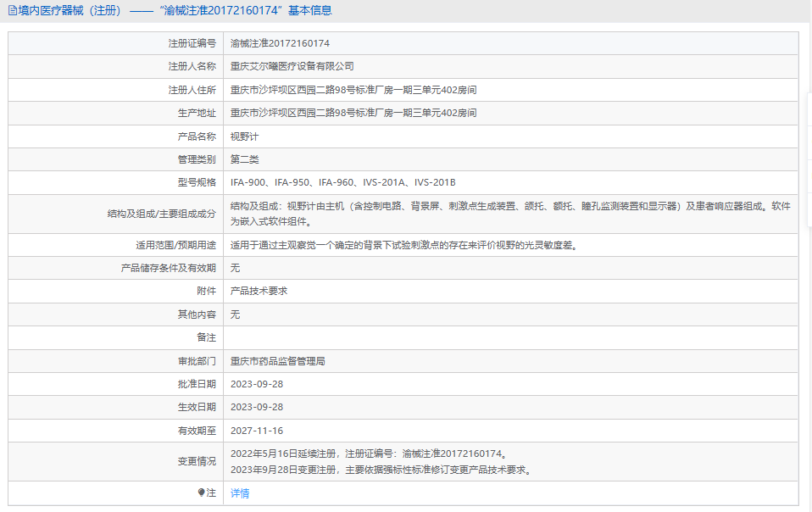Click the empty 备注 remarks cell

pyautogui.click(x=509, y=337)
